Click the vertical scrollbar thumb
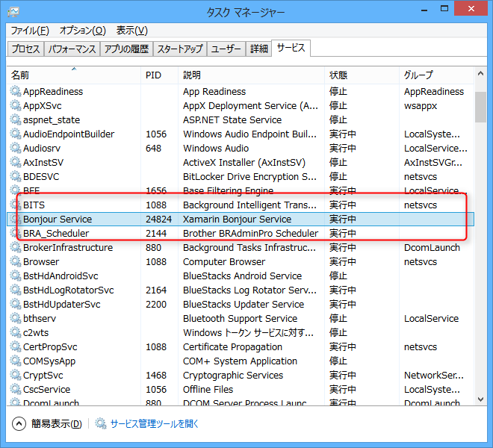Screen dimensions: 493x448 pos(480,106)
